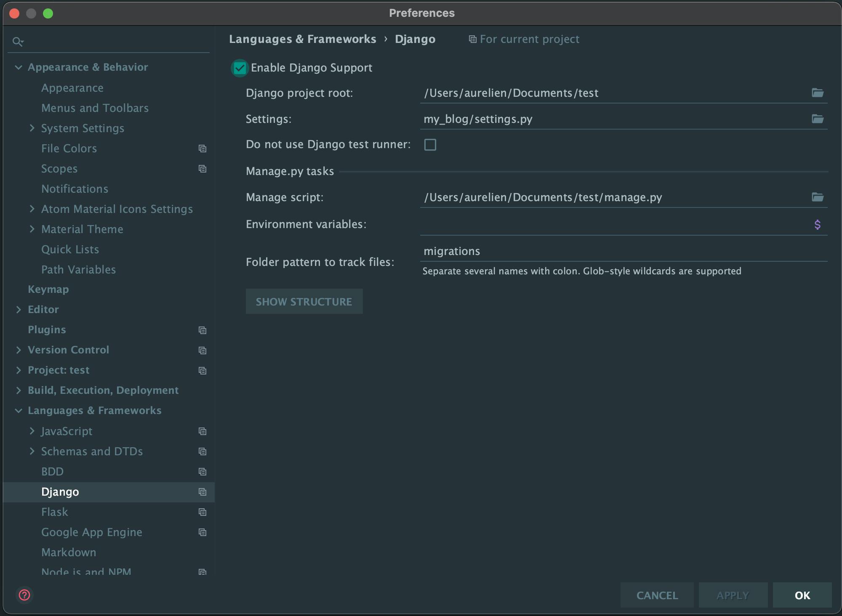This screenshot has height=616, width=842.
Task: Expand the Version Control section
Action: 19,350
